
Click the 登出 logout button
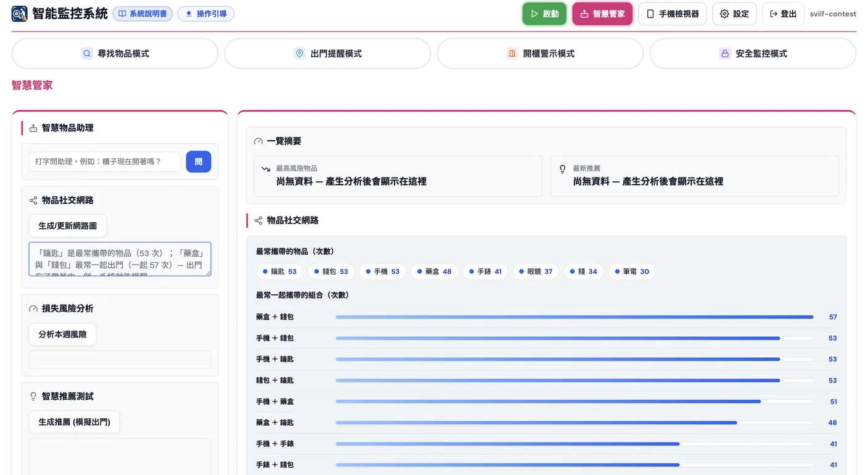783,14
